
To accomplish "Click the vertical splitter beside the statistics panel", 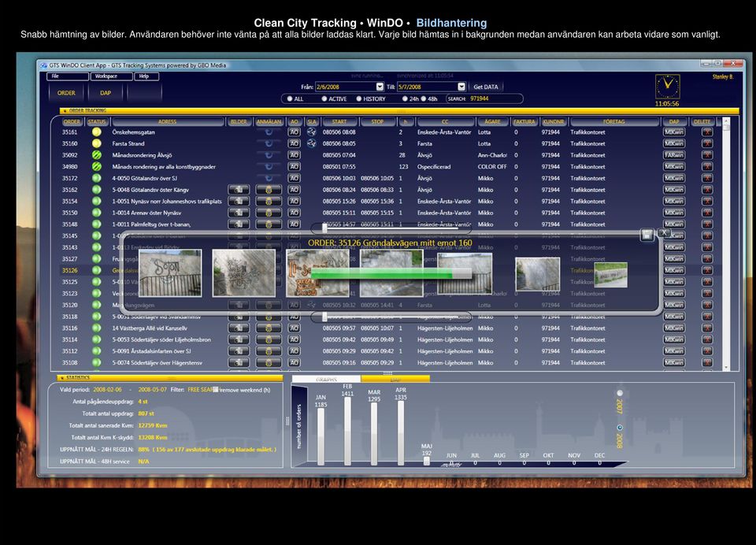I will pyautogui.click(x=287, y=421).
